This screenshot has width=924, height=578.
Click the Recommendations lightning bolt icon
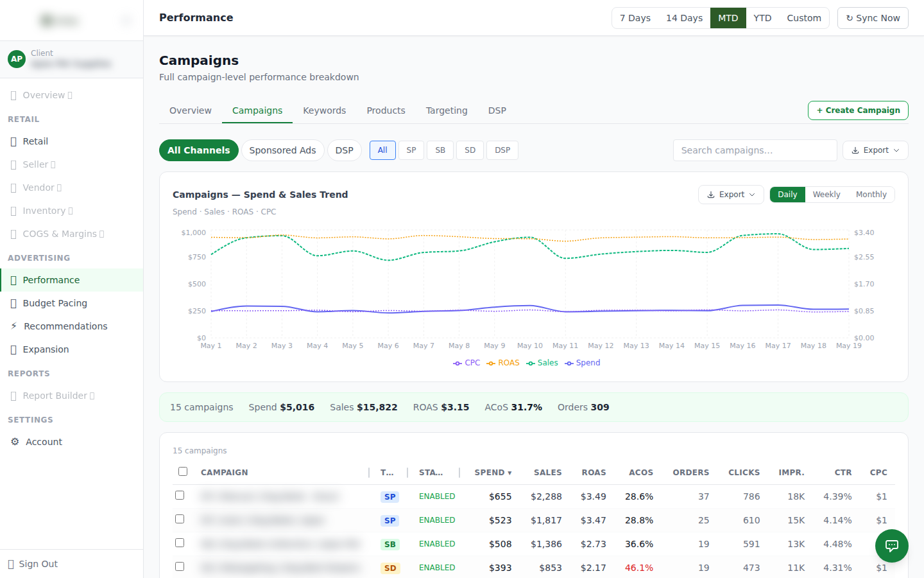coord(14,326)
